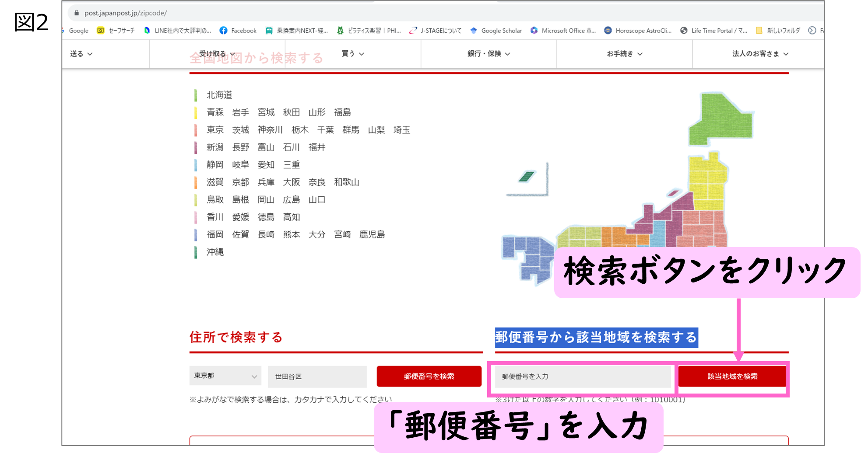Open the お手続き menu
This screenshot has height=467, width=868.
pos(624,54)
